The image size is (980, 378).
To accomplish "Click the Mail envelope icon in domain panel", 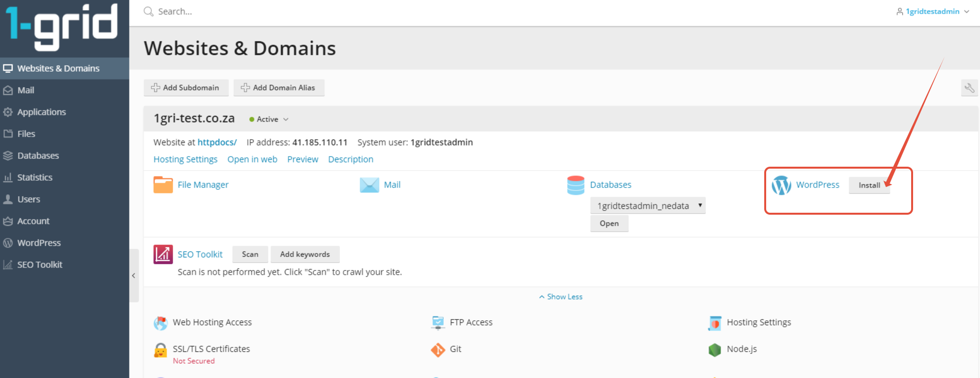I will point(370,185).
